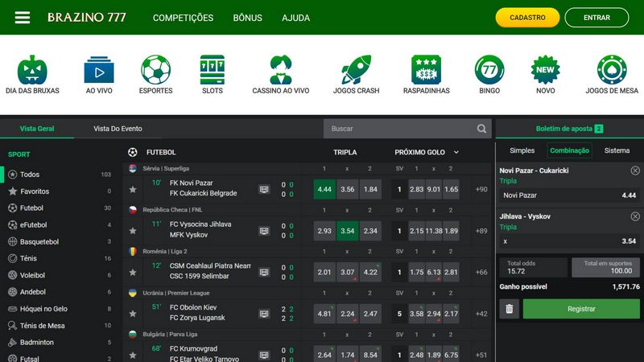Select Simples bet type tab
The image size is (644, 362).
[522, 150]
